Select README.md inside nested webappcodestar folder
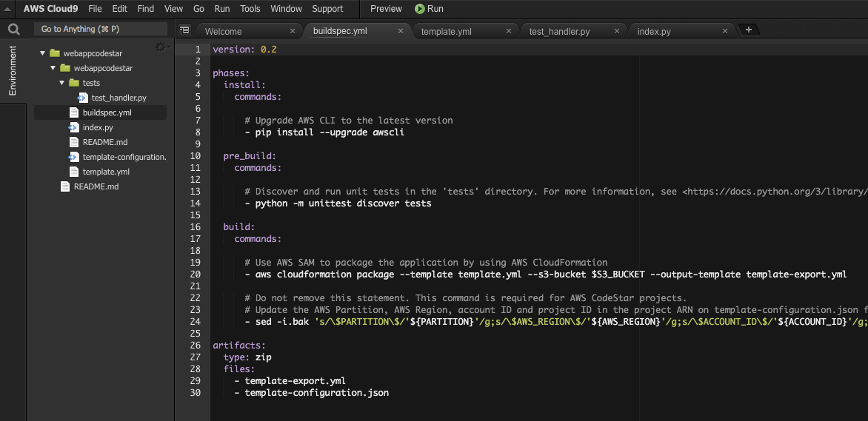Screen dimensions: 868x421 click(105, 142)
